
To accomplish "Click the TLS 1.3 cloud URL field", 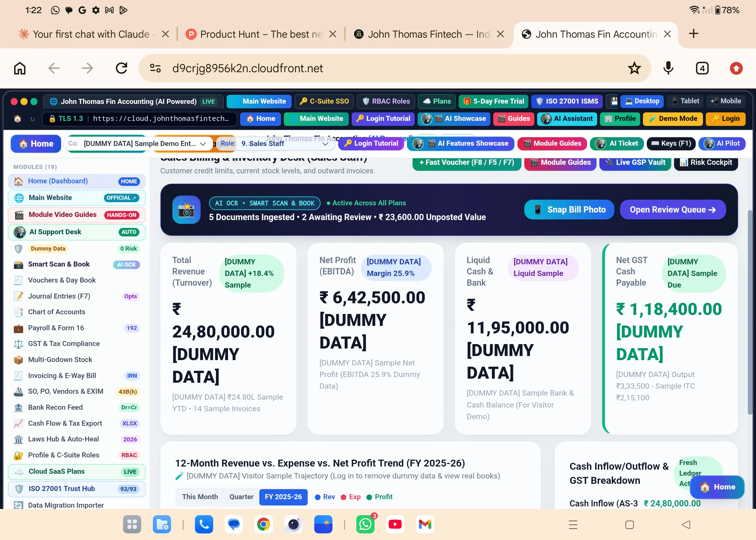I will coord(140,119).
